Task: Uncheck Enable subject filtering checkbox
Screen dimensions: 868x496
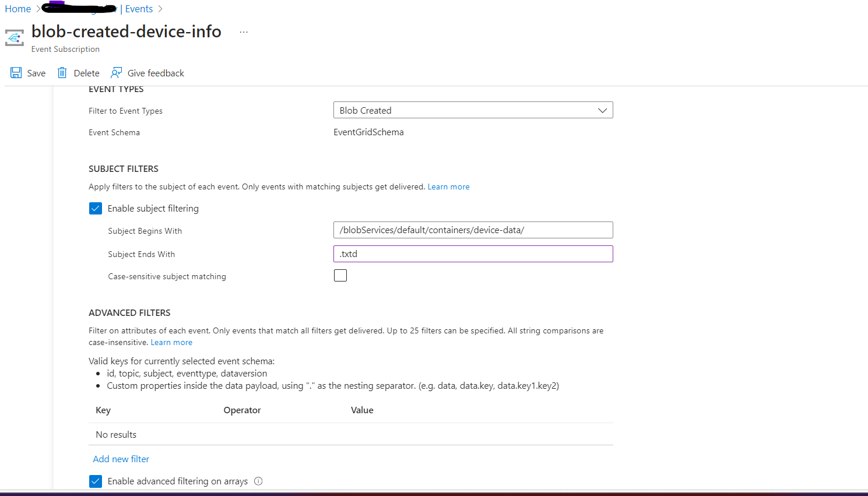Action: click(x=96, y=208)
